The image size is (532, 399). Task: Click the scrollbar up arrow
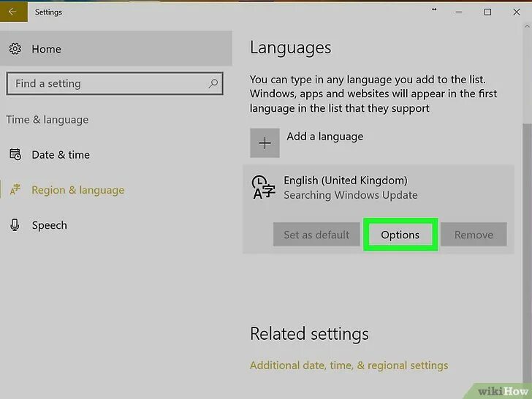pos(527,26)
